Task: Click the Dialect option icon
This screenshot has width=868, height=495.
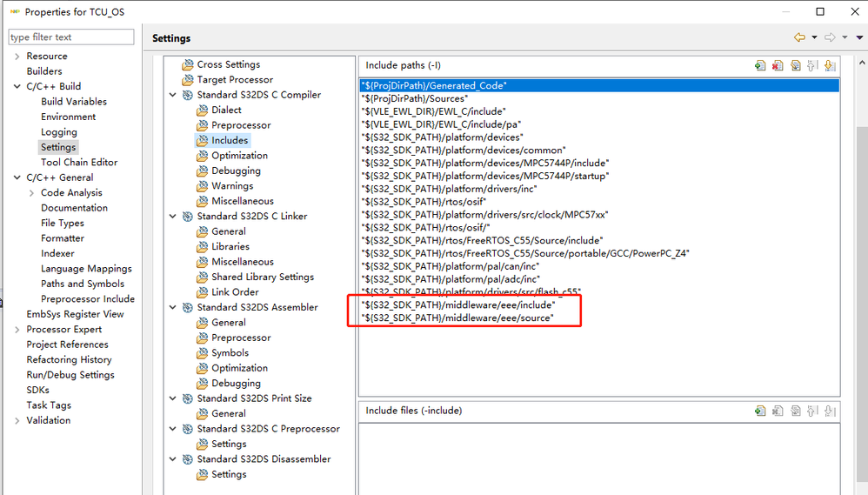Action: click(x=203, y=110)
